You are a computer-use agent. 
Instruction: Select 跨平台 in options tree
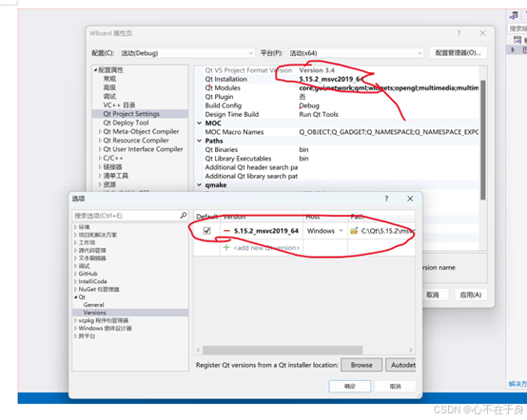pyautogui.click(x=87, y=336)
